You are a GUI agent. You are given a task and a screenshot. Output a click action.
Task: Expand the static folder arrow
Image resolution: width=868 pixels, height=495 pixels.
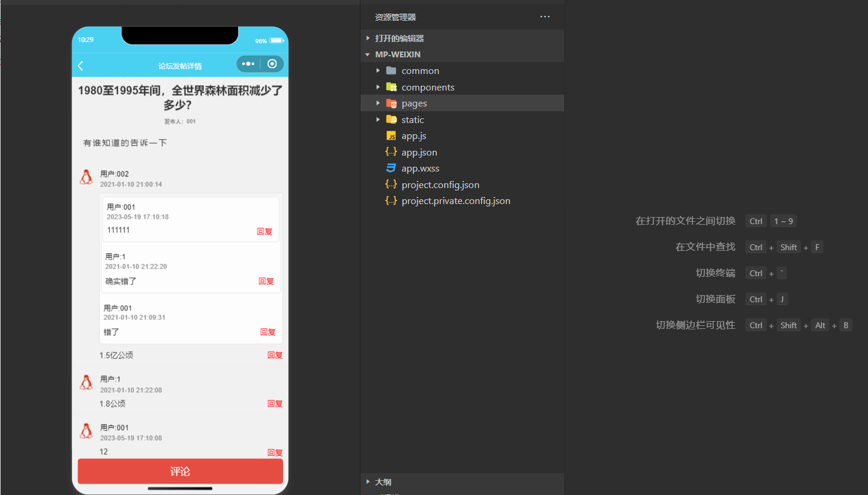point(378,119)
